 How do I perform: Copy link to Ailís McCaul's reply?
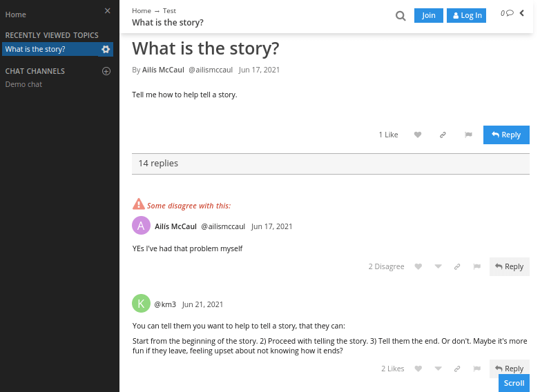click(457, 266)
